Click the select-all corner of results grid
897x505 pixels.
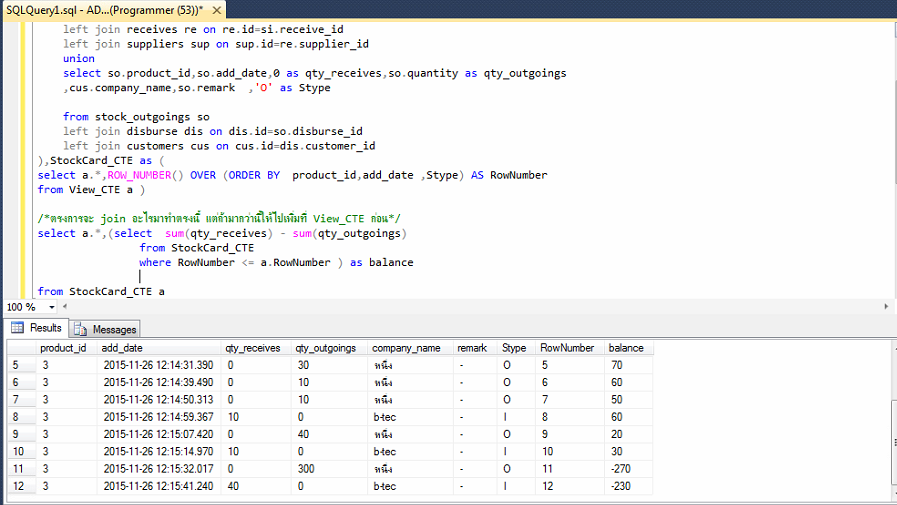20,348
